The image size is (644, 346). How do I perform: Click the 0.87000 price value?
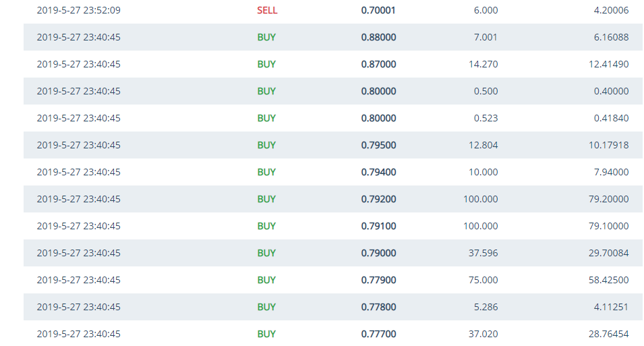pyautogui.click(x=378, y=65)
